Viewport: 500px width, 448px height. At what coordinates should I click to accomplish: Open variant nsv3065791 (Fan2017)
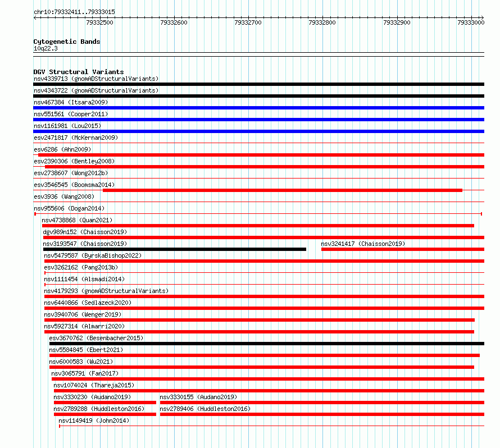click(x=85, y=373)
